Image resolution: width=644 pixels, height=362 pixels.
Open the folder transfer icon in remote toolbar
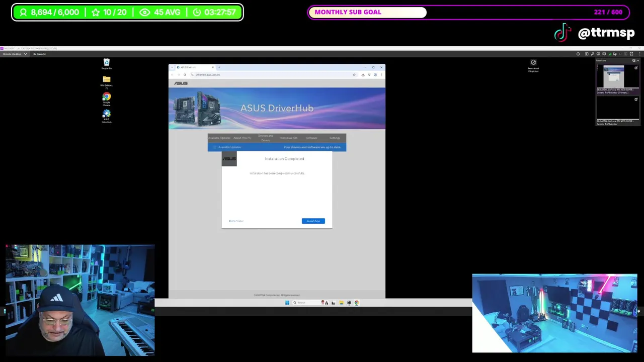tap(614, 54)
